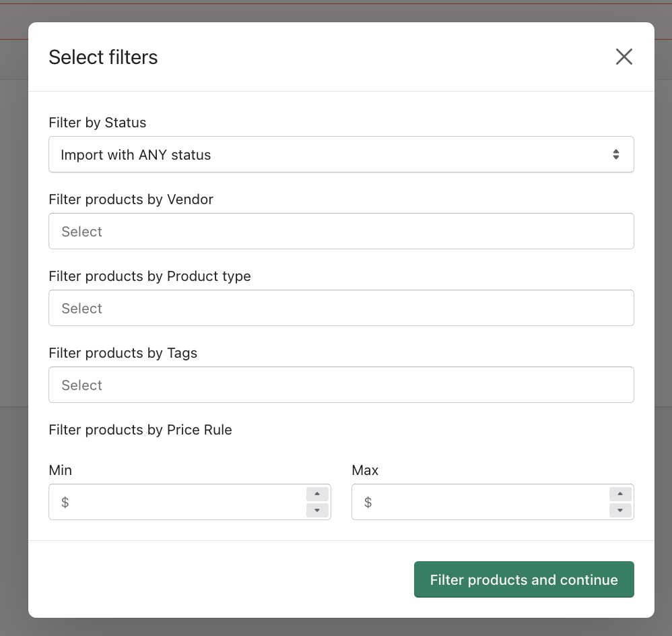Click the Filter products by Product type label

pos(149,276)
